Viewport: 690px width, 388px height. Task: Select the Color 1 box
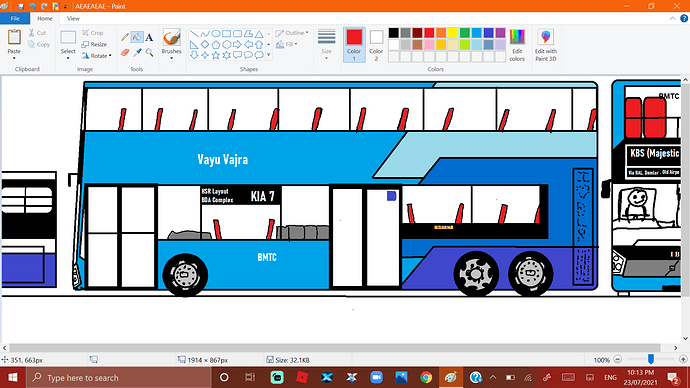pos(354,45)
